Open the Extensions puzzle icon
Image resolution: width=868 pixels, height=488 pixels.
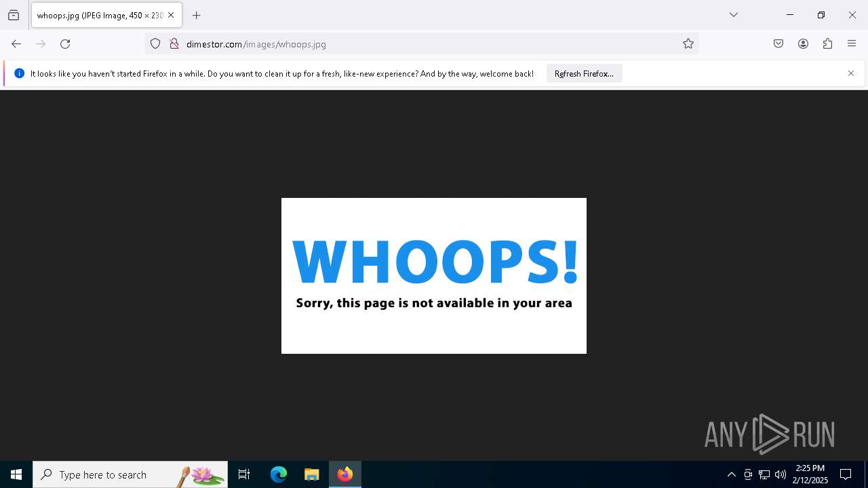[827, 44]
